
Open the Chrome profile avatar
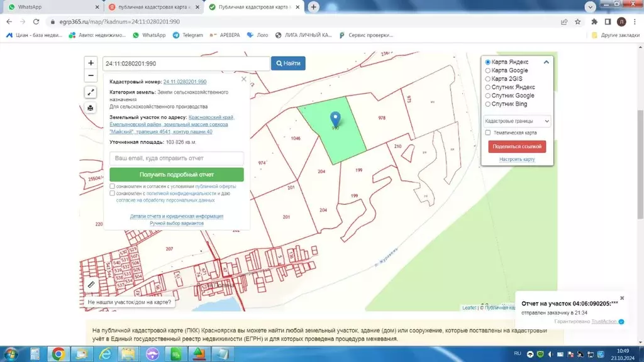coord(621,22)
